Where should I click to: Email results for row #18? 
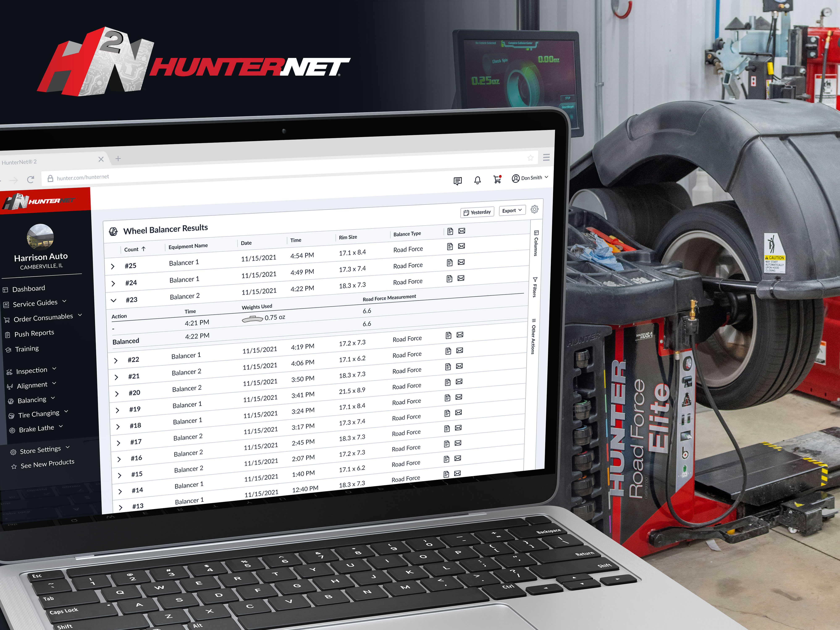[459, 397]
